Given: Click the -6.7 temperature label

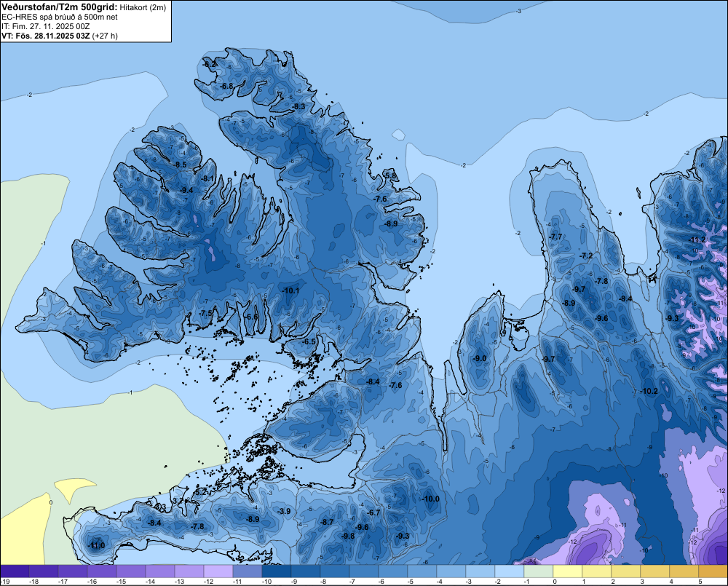Looking at the screenshot, I should pos(373,512).
